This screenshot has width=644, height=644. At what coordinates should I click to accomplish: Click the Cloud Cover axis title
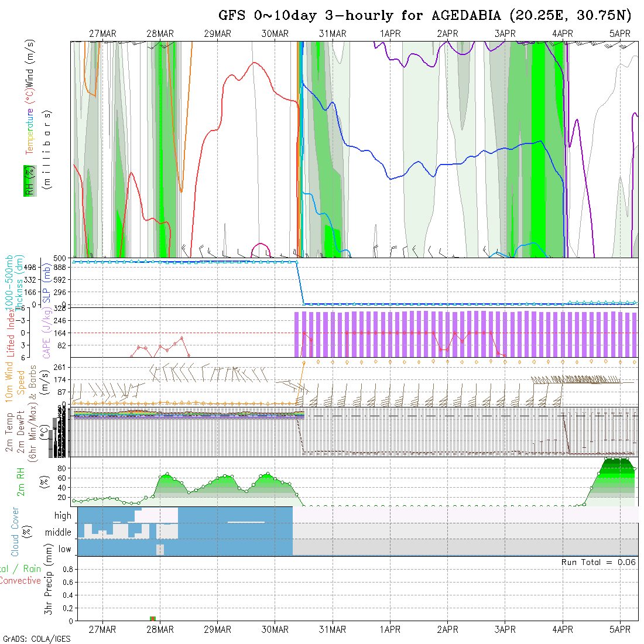pos(15,532)
